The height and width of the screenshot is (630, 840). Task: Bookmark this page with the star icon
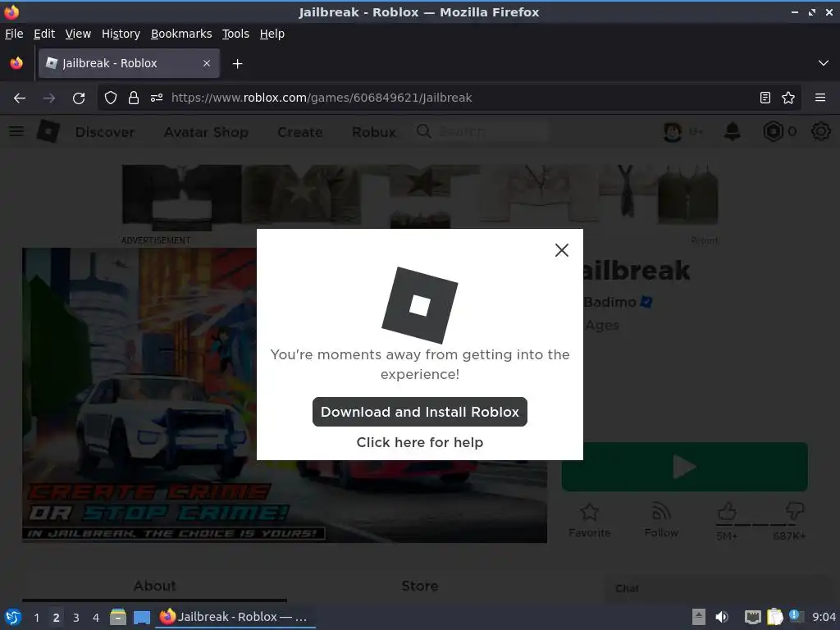788,98
